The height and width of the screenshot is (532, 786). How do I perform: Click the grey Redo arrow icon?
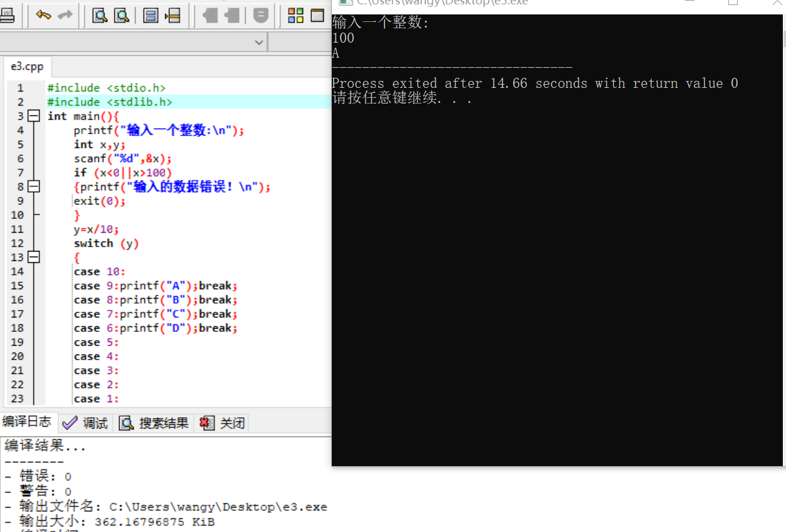coord(65,15)
